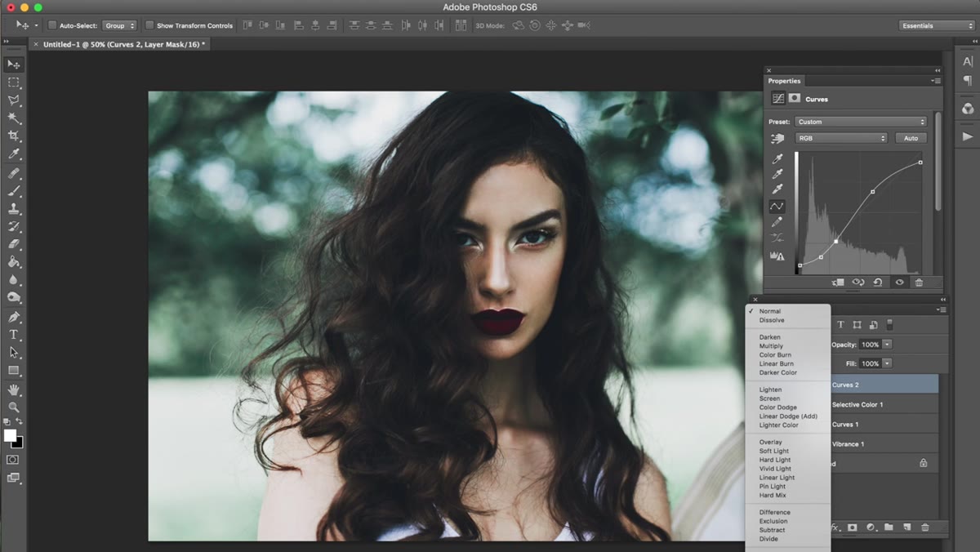
Task: Select the Eraser tool
Action: (14, 244)
